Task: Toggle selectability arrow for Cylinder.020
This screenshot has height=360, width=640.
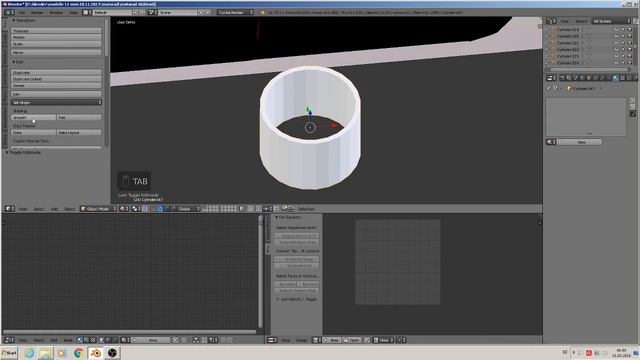Action: click(623, 36)
